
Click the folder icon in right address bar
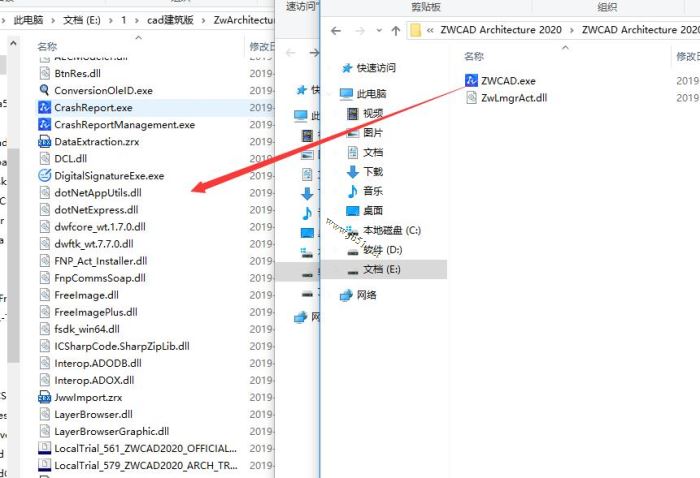pos(416,30)
